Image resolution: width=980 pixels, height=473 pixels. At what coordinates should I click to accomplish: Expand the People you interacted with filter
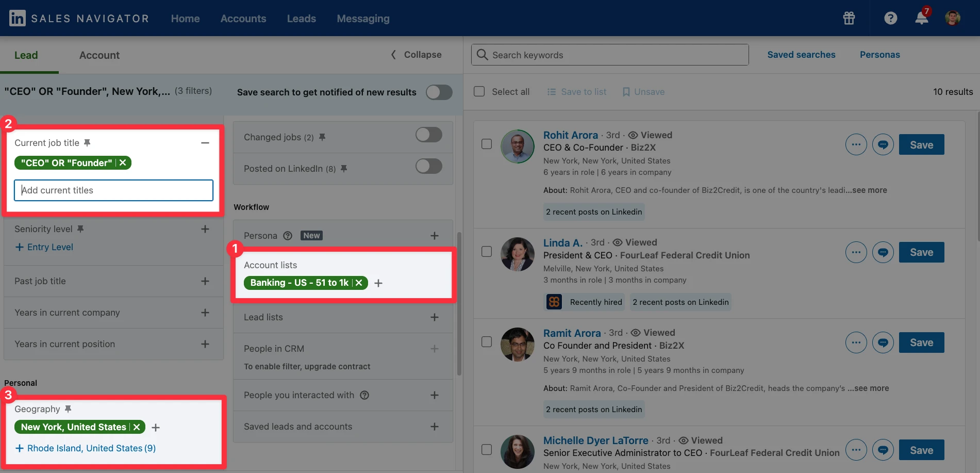[435, 395]
